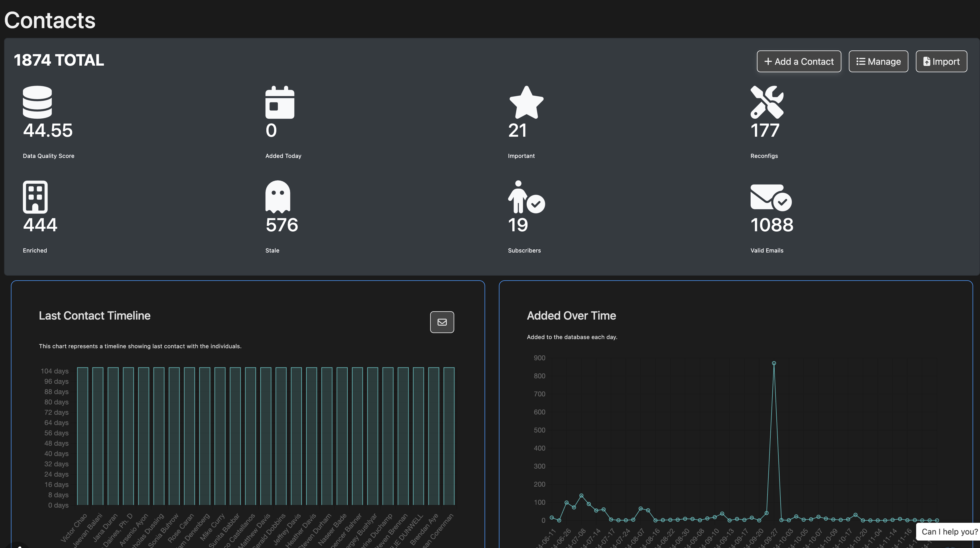This screenshot has height=548, width=980.
Task: Click the Subscribers label
Action: tap(524, 250)
